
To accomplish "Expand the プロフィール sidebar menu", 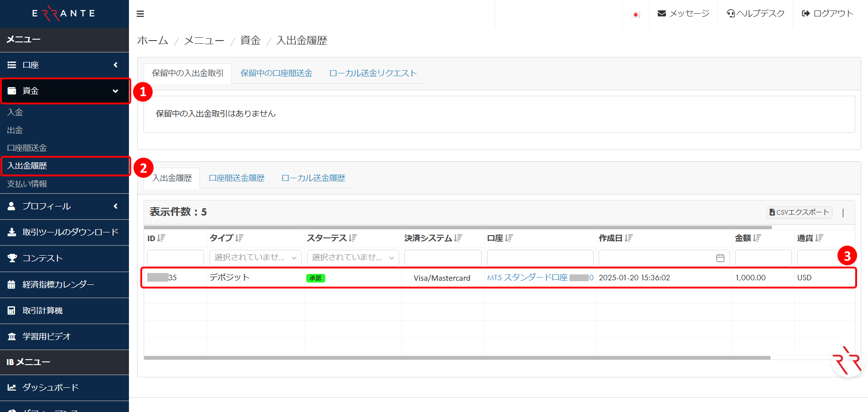I will point(65,206).
